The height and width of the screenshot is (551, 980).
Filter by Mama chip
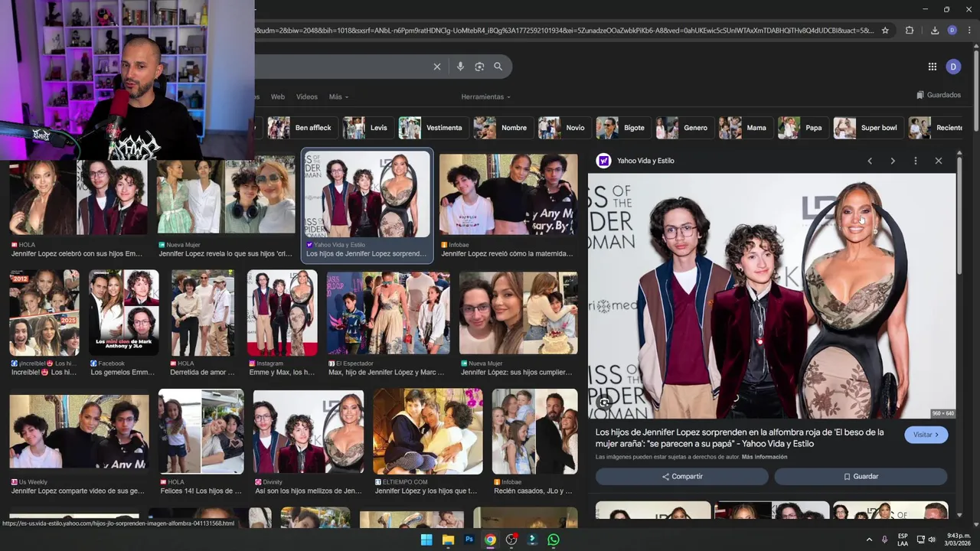pyautogui.click(x=744, y=128)
